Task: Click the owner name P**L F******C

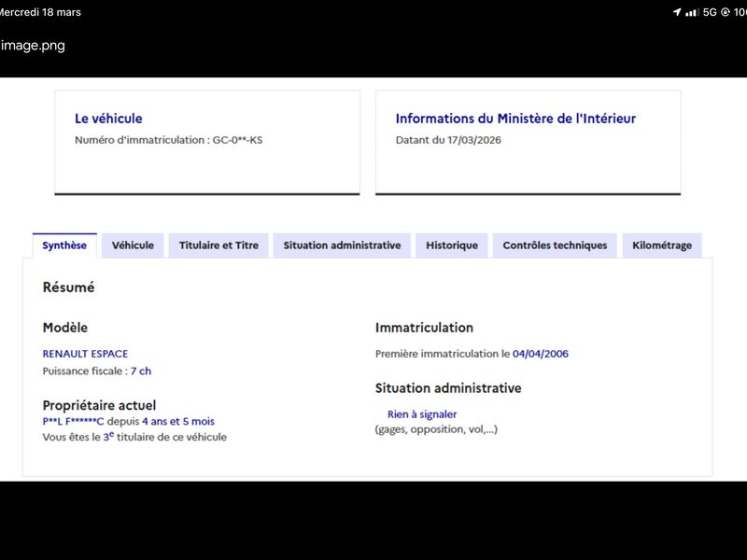Action: [x=73, y=422]
